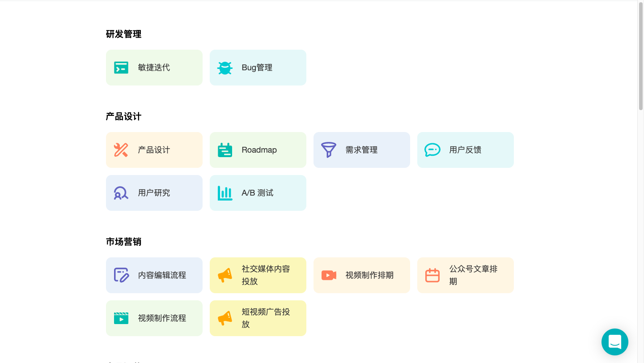Screen dimensions: 644x363
Task: Click the bar chart icon on A/B 测试 card
Action: [x=225, y=193]
